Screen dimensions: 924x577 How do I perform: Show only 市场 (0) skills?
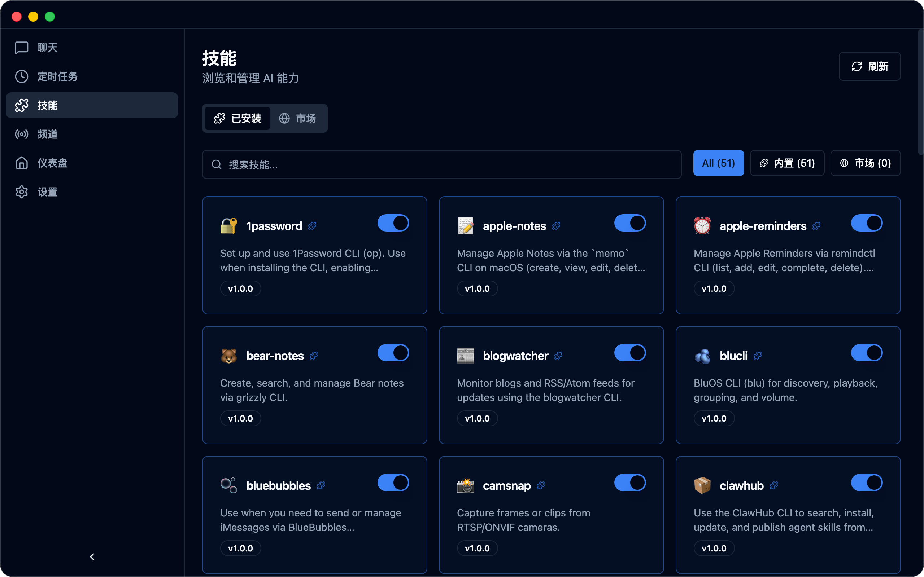pyautogui.click(x=865, y=163)
